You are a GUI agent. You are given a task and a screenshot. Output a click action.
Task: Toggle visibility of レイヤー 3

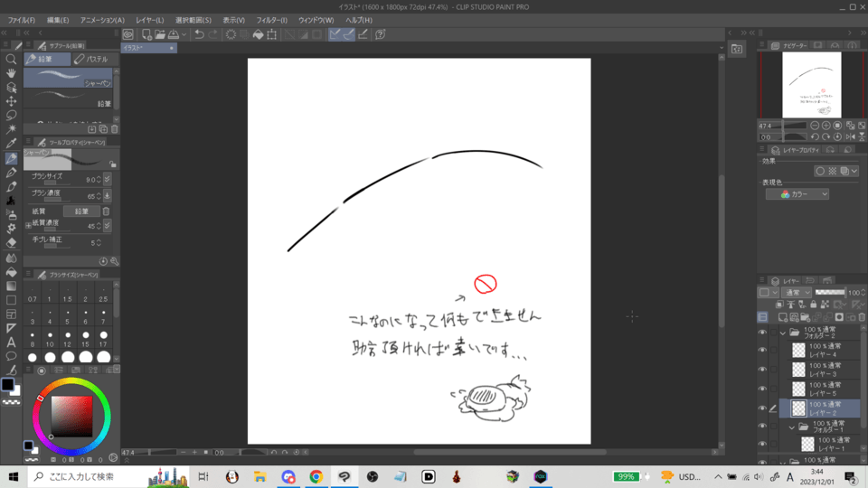point(762,369)
